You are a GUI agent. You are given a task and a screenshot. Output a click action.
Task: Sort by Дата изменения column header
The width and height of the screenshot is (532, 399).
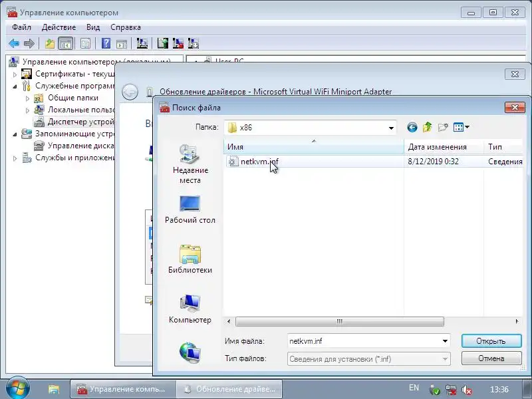444,147
